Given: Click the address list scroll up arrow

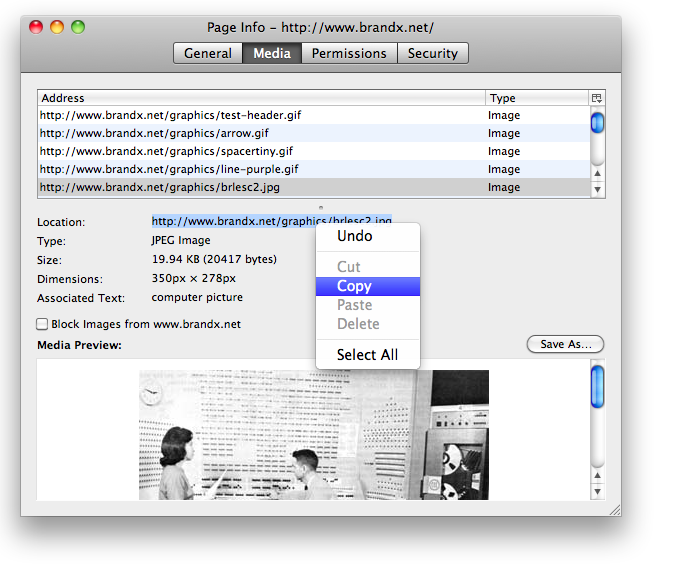Looking at the screenshot, I should [598, 171].
